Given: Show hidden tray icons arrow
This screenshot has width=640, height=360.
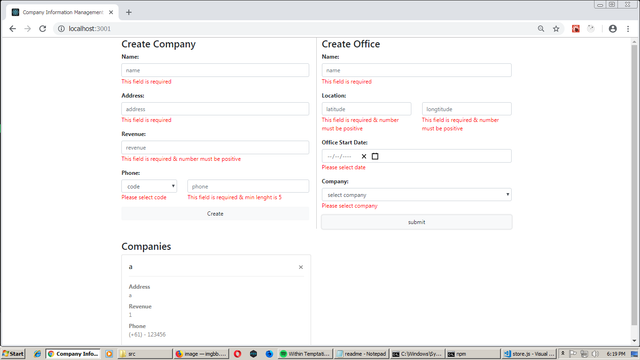Looking at the screenshot, I should (563, 353).
